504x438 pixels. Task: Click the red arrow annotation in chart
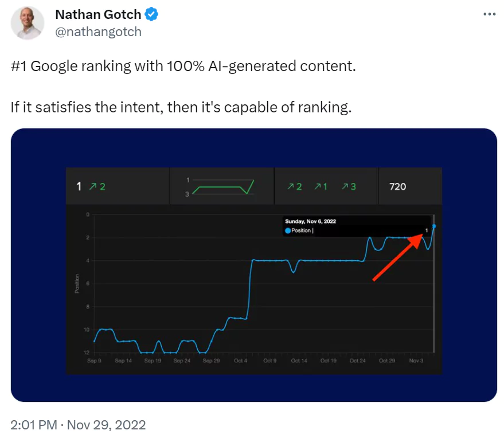(x=398, y=257)
